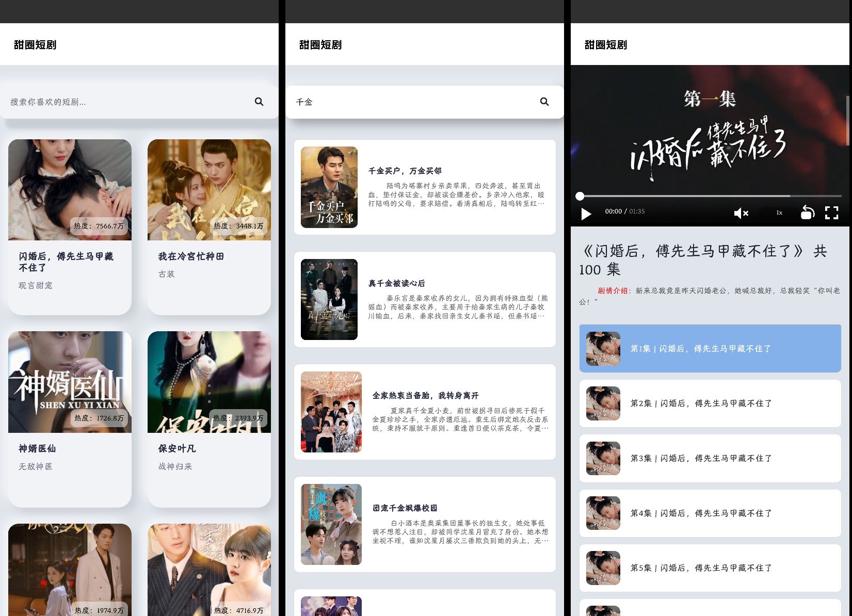Play episode 第3集 from the list
The image size is (852, 616).
point(710,458)
